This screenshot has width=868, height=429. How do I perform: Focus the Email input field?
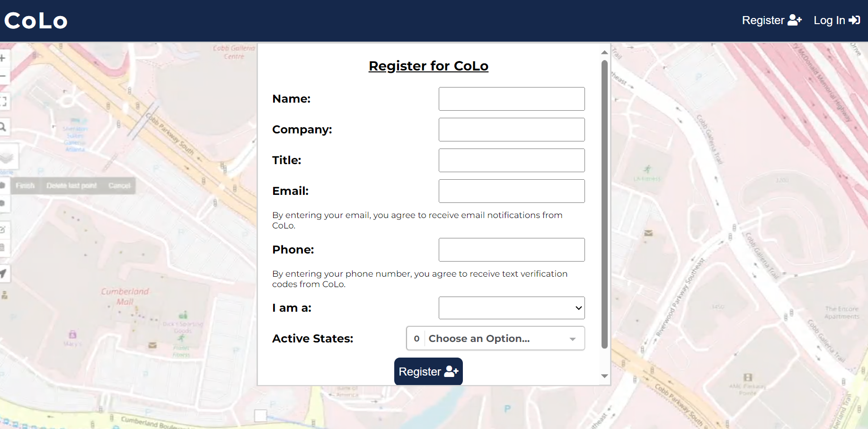[511, 191]
